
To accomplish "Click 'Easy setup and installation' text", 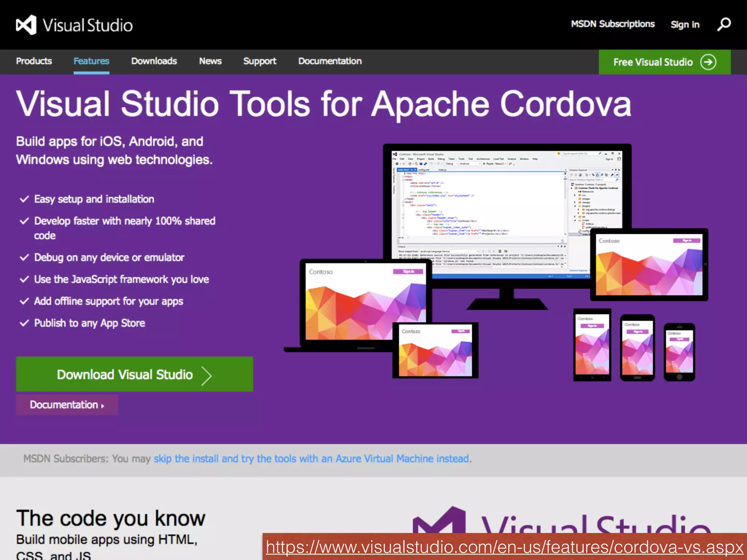I will click(x=94, y=199).
